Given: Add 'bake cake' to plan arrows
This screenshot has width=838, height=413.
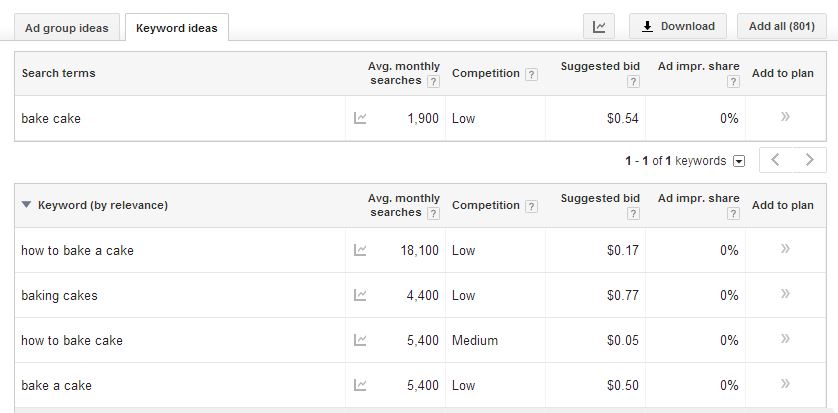Looking at the screenshot, I should tap(785, 116).
